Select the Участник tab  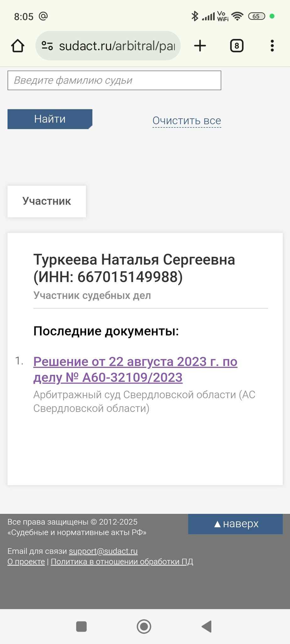(x=47, y=201)
